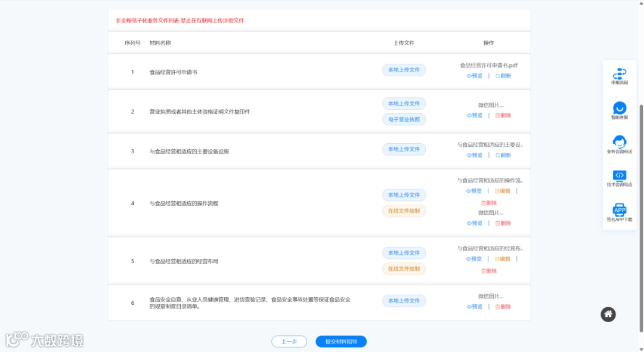Click the 材料名称 column header
The height and width of the screenshot is (352, 644).
click(160, 43)
